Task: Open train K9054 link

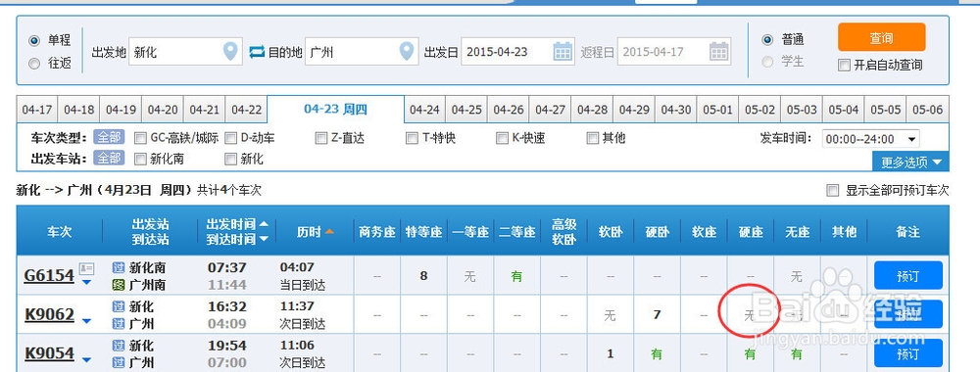Action: click(49, 353)
